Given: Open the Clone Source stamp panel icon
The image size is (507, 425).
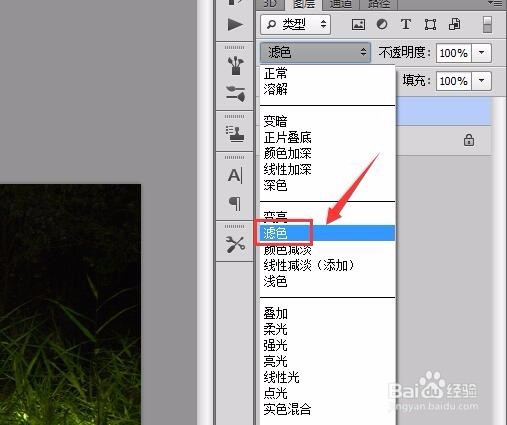Looking at the screenshot, I should [x=235, y=134].
